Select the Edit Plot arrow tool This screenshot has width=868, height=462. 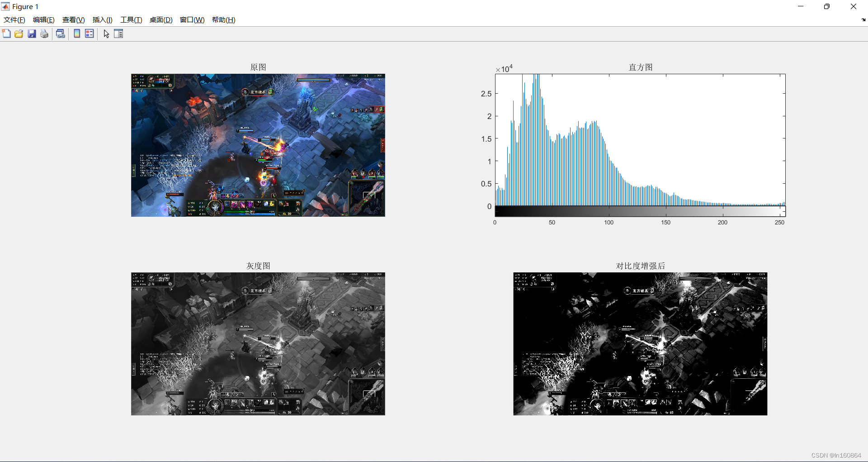click(x=106, y=33)
